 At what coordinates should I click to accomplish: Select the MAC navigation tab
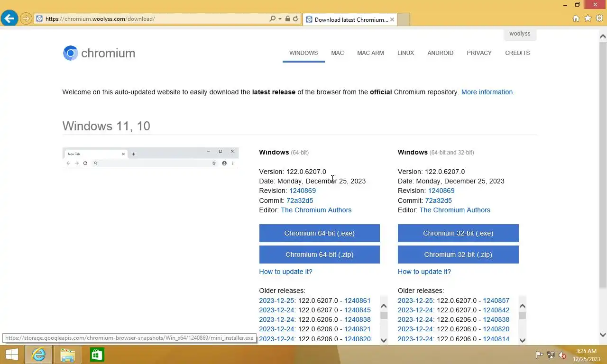tap(338, 53)
